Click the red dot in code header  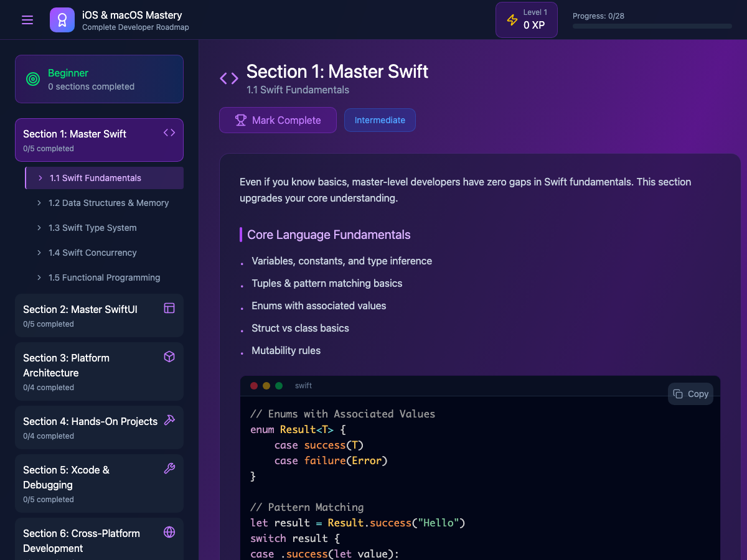click(x=254, y=386)
